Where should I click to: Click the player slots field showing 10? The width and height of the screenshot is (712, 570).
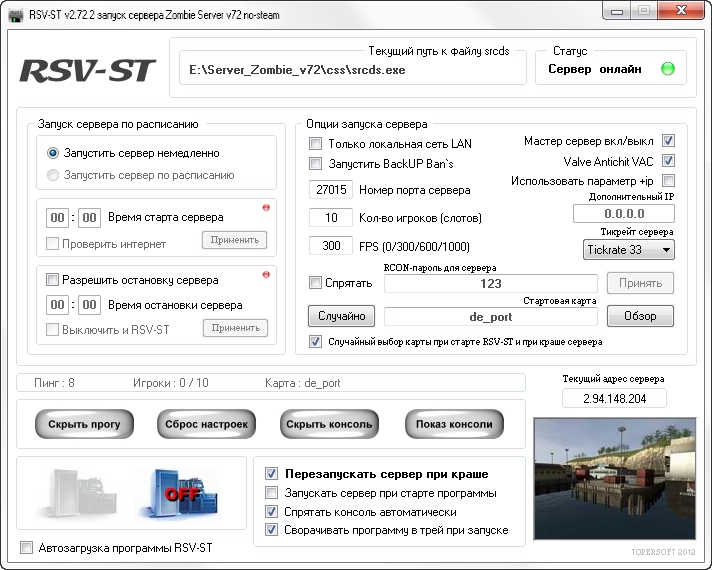coord(331,218)
